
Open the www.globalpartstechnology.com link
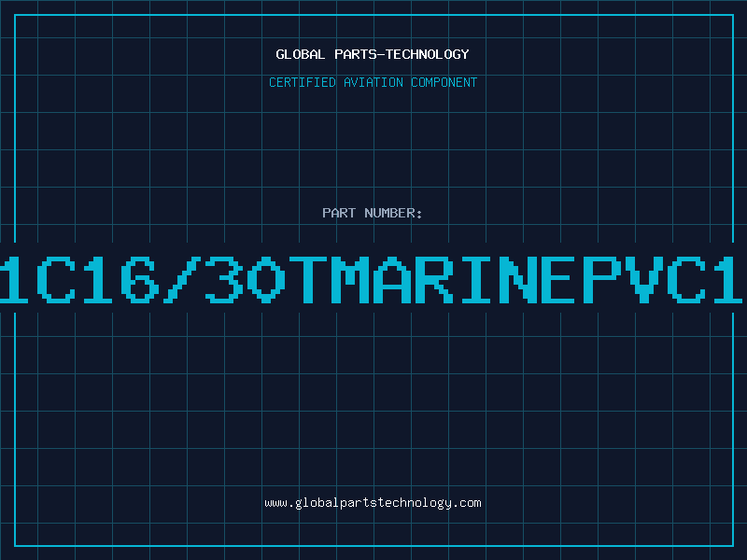click(x=373, y=503)
